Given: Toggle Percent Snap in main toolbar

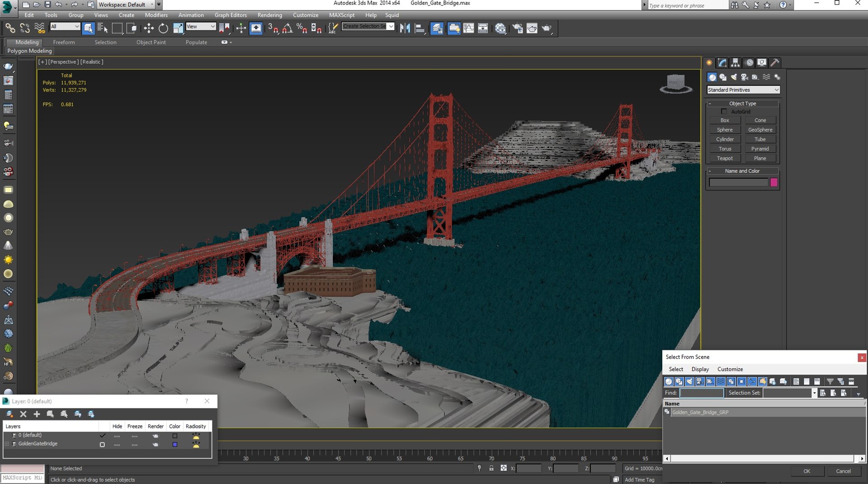Looking at the screenshot, I should point(302,28).
